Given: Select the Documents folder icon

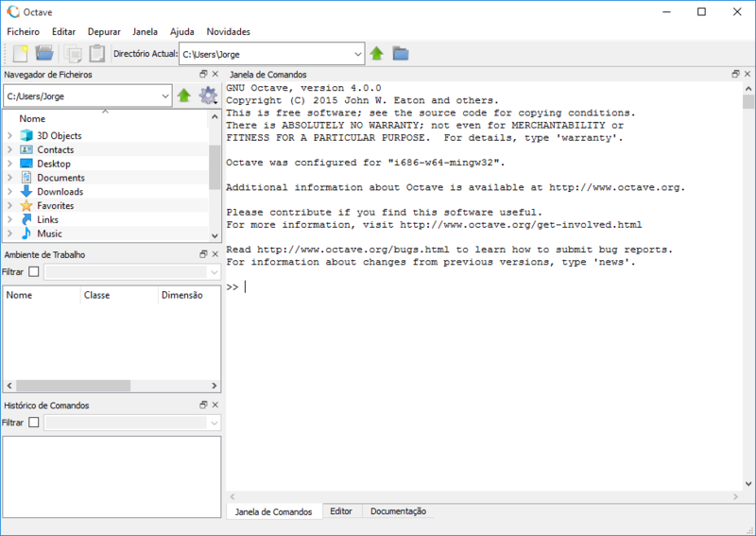Looking at the screenshot, I should pyautogui.click(x=26, y=178).
